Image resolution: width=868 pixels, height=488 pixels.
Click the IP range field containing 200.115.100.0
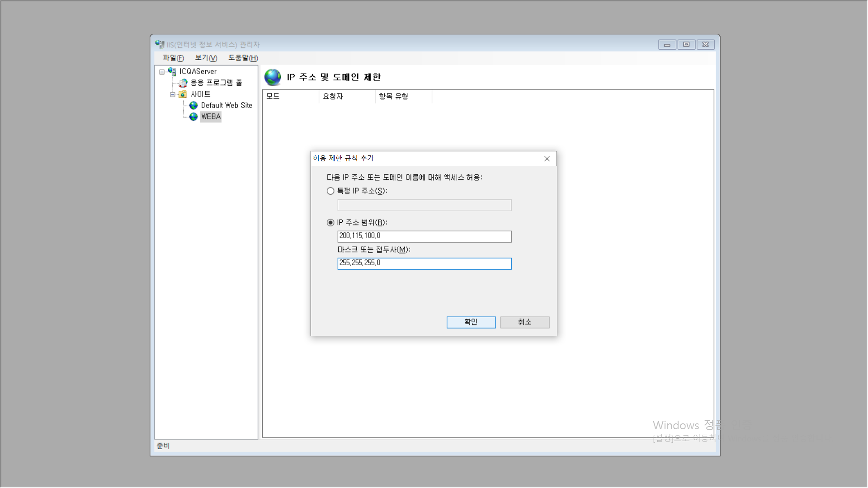(x=424, y=236)
